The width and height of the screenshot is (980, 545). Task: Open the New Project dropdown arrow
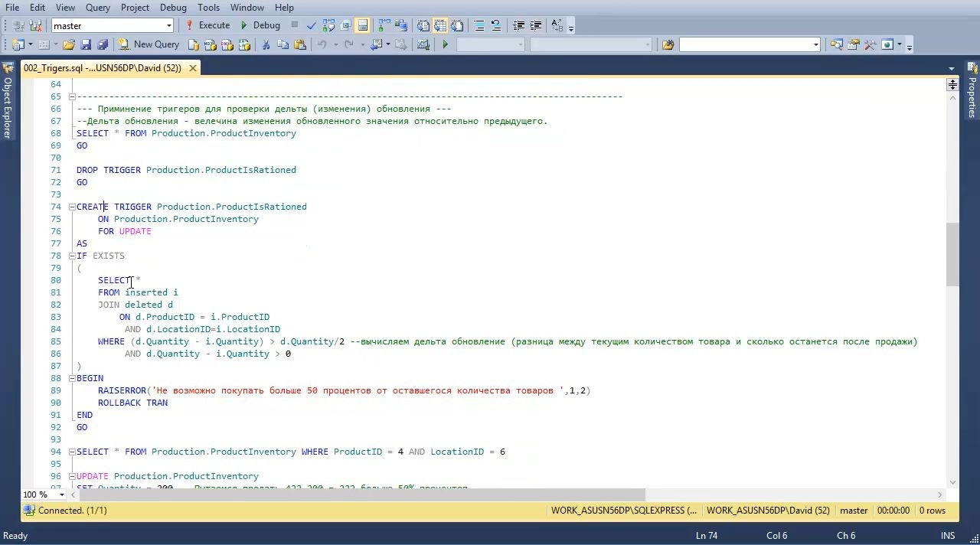click(x=31, y=44)
